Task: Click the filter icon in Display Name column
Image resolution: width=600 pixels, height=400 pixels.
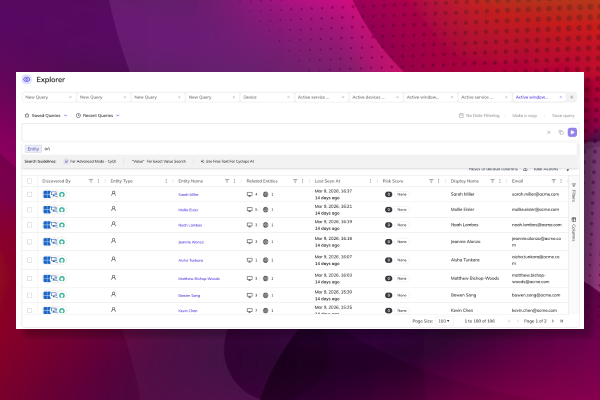Action: tap(492, 181)
